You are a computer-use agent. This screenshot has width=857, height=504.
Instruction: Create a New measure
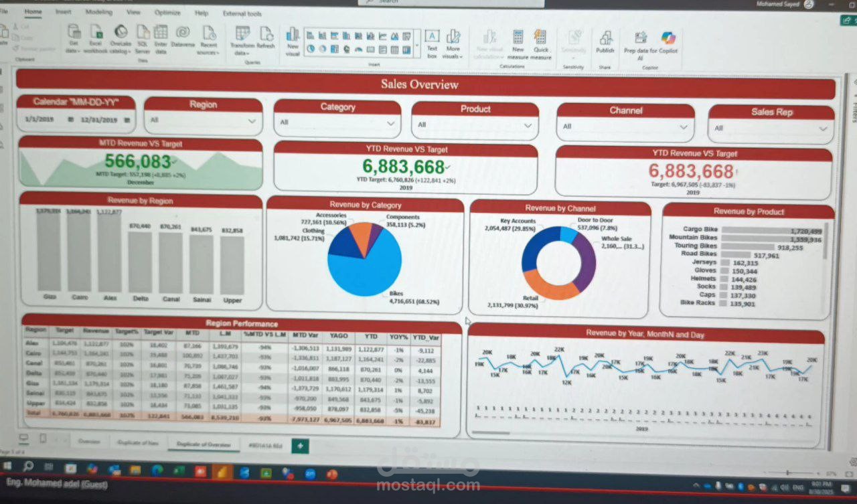pos(518,44)
